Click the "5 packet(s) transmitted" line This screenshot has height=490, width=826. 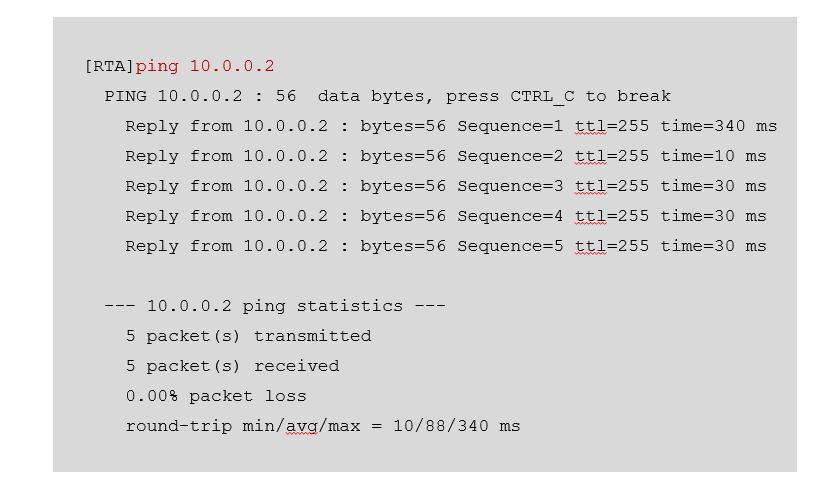[248, 337]
